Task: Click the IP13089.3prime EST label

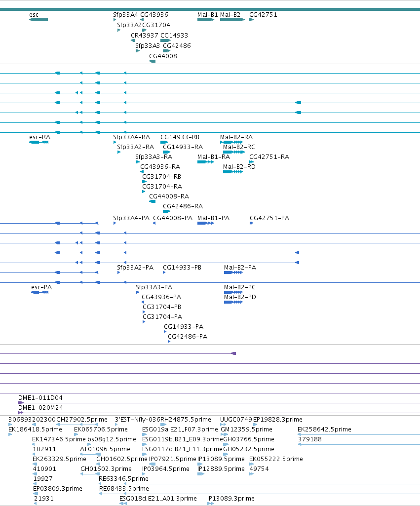Action: point(230,499)
